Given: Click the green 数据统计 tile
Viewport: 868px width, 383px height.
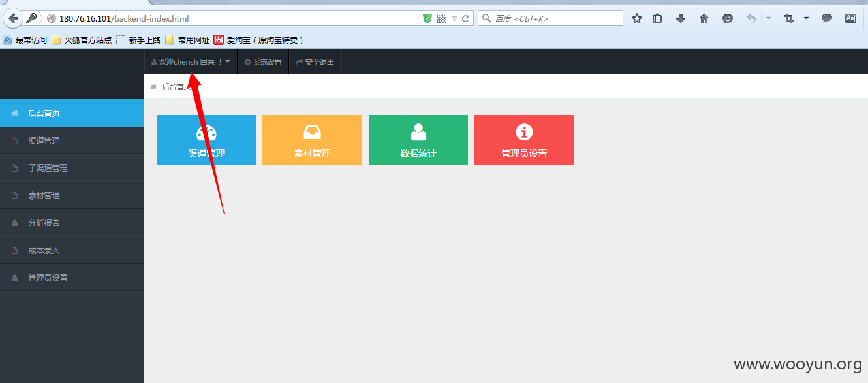Looking at the screenshot, I should coord(418,140).
